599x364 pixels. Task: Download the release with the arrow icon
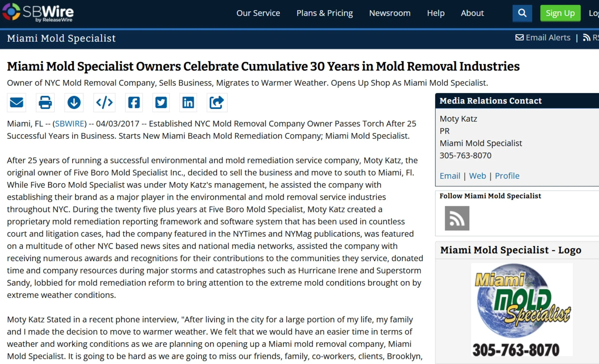[74, 102]
